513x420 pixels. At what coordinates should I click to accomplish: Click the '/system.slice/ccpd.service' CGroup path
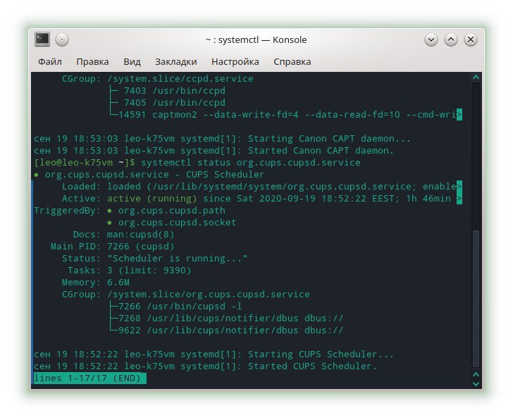click(x=180, y=78)
